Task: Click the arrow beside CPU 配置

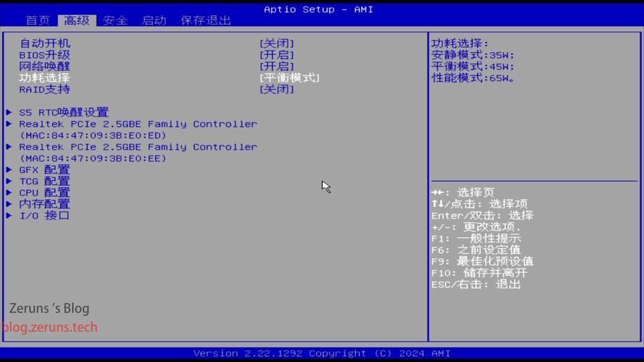Action: (9, 193)
